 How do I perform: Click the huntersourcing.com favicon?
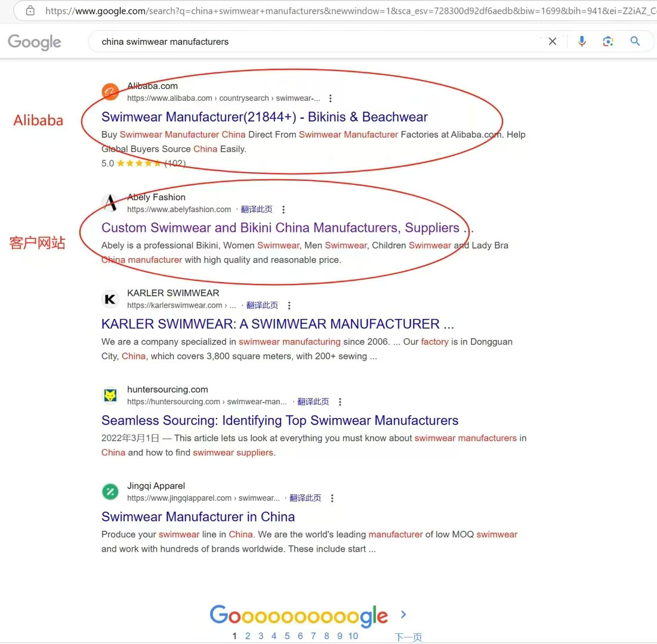click(x=110, y=395)
